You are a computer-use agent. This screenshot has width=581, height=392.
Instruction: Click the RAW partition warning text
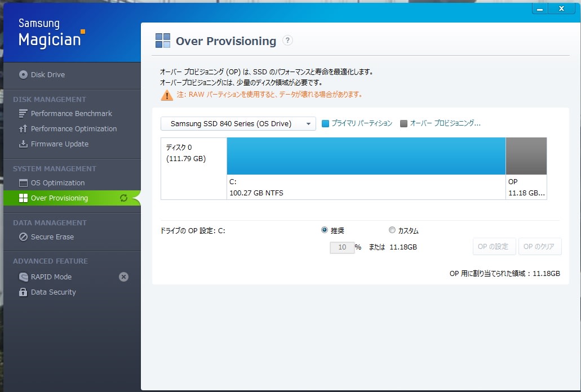click(x=269, y=95)
